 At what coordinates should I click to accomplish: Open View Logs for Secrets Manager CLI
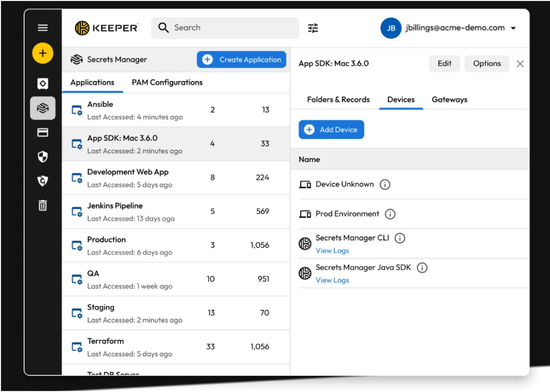332,250
